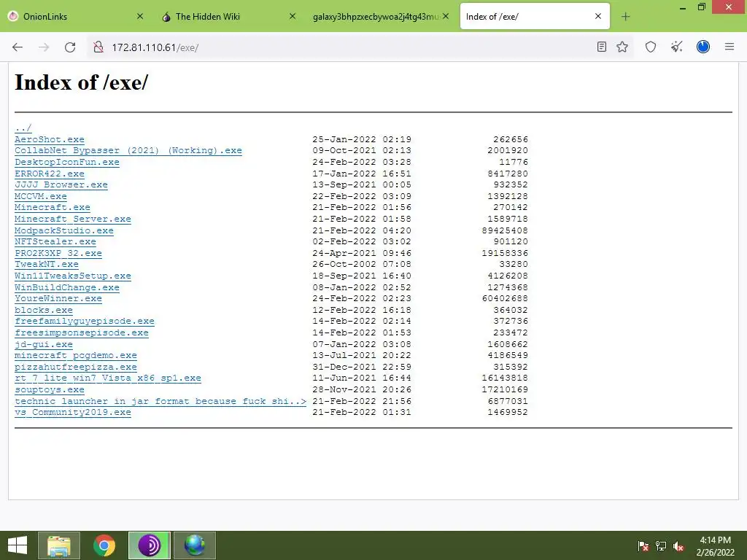Launch Chrome from the taskbar
Viewport: 747px width, 560px height.
point(104,545)
